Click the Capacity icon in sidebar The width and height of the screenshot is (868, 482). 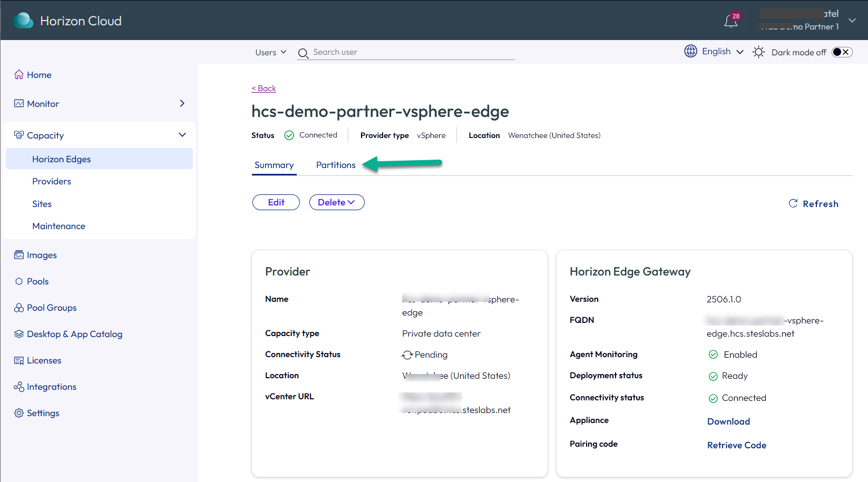[19, 135]
